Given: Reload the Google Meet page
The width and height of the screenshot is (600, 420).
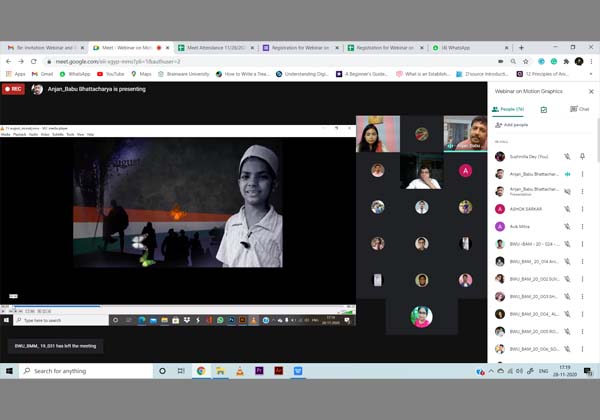Looking at the screenshot, I should 34,61.
